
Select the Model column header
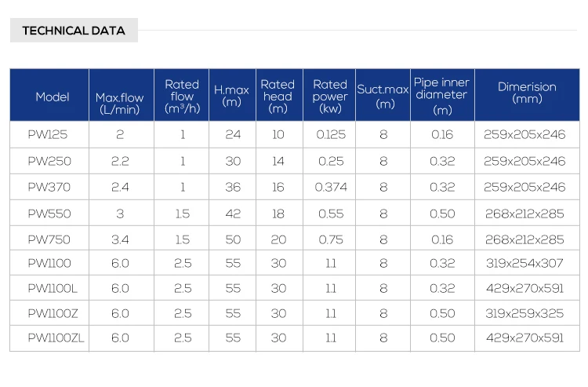pos(53,97)
